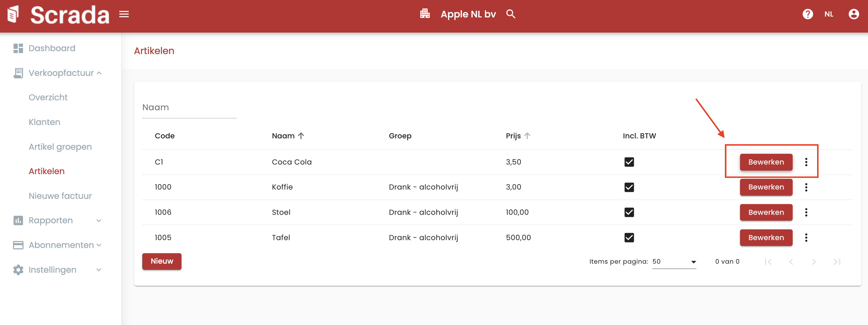Sort by the Naam column arrow

[301, 136]
